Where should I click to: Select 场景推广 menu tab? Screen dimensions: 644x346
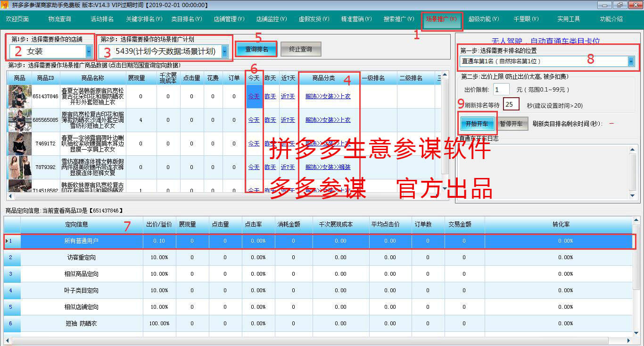tap(442, 19)
